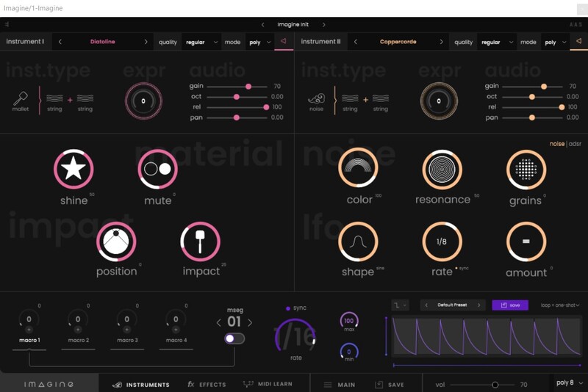Click plus button under macro 2

78,330
